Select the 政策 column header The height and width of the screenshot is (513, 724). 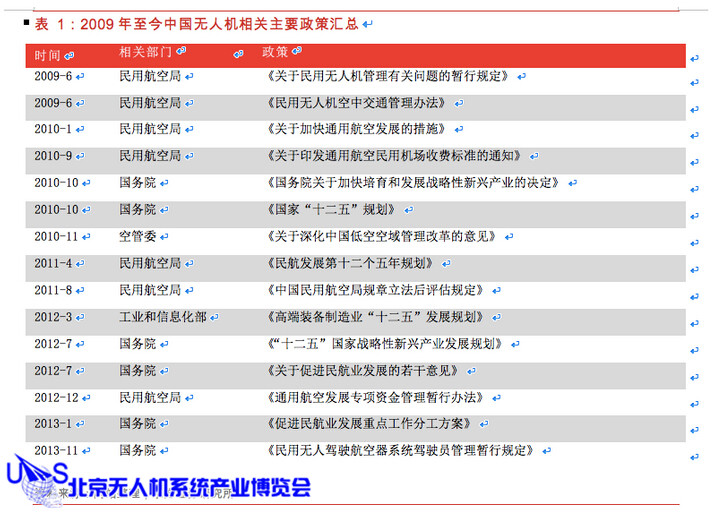coord(275,52)
